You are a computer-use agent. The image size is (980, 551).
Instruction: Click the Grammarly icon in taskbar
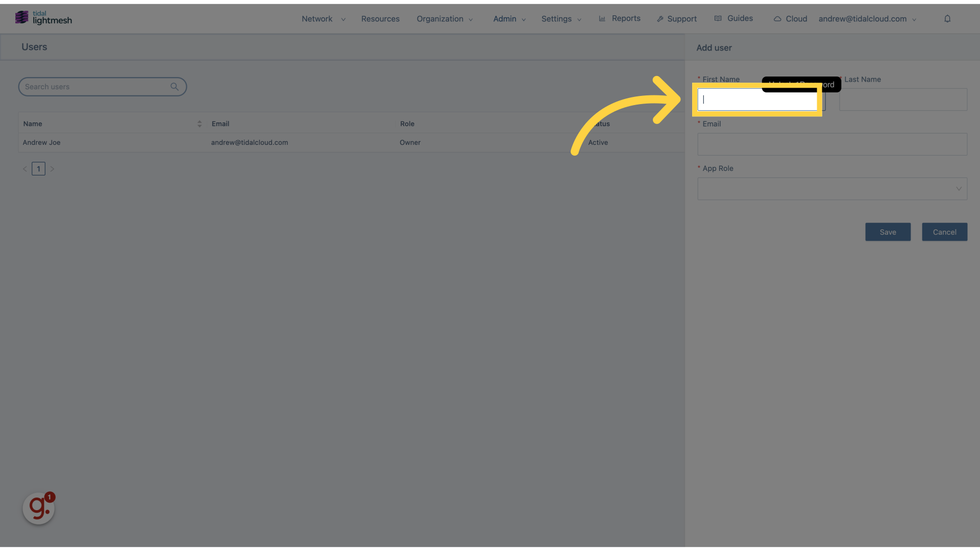pyautogui.click(x=38, y=509)
